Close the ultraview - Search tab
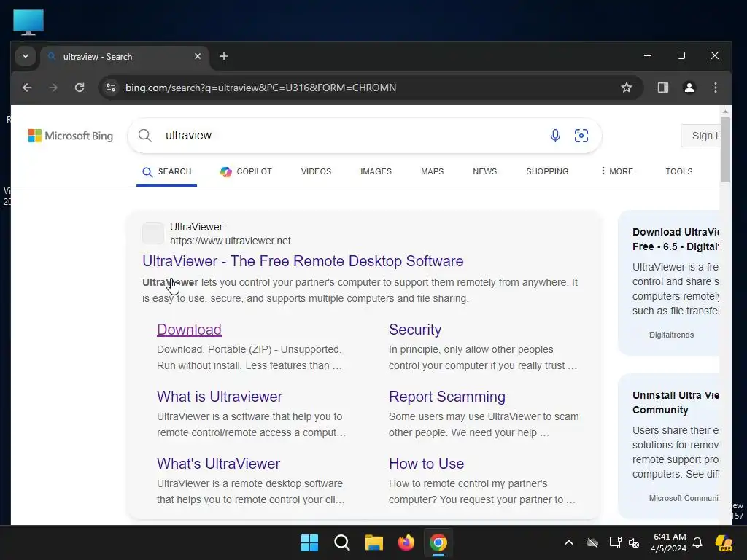Viewport: 747px width, 560px height. [197, 56]
